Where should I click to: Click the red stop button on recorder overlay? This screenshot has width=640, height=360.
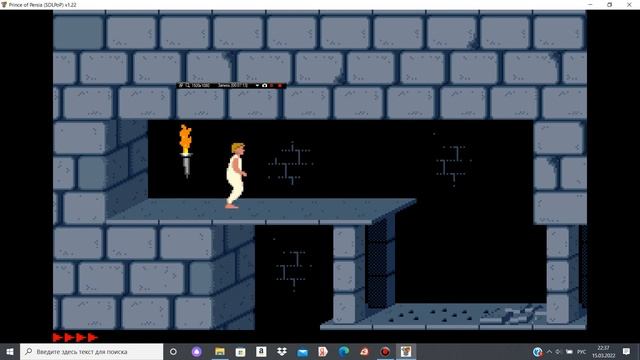coord(280,85)
